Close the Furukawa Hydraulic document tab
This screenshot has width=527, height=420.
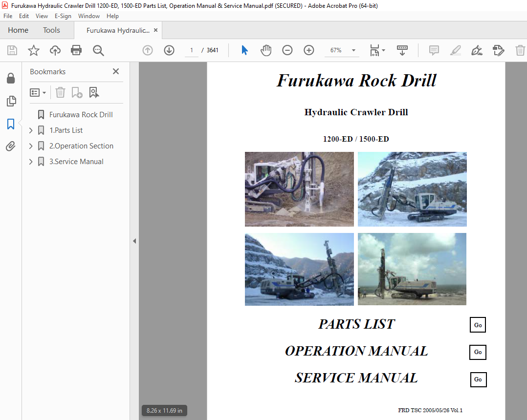click(x=155, y=30)
